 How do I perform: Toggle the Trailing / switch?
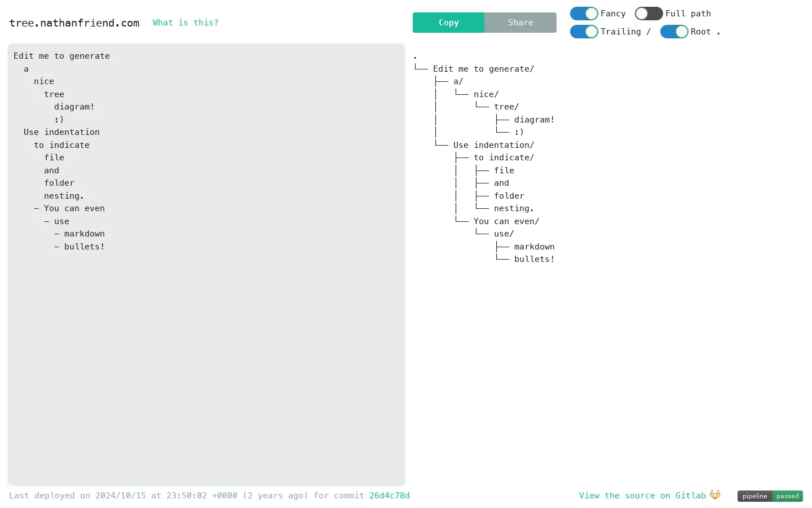(584, 32)
